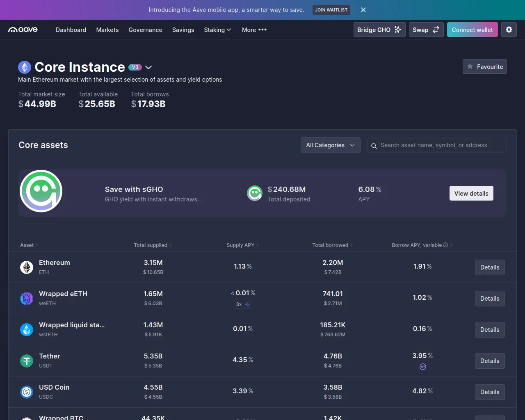Open the All Categories dropdown

(x=331, y=145)
